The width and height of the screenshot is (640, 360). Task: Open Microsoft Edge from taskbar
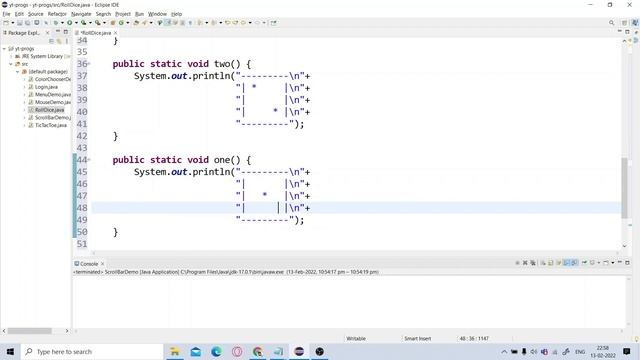pyautogui.click(x=216, y=351)
